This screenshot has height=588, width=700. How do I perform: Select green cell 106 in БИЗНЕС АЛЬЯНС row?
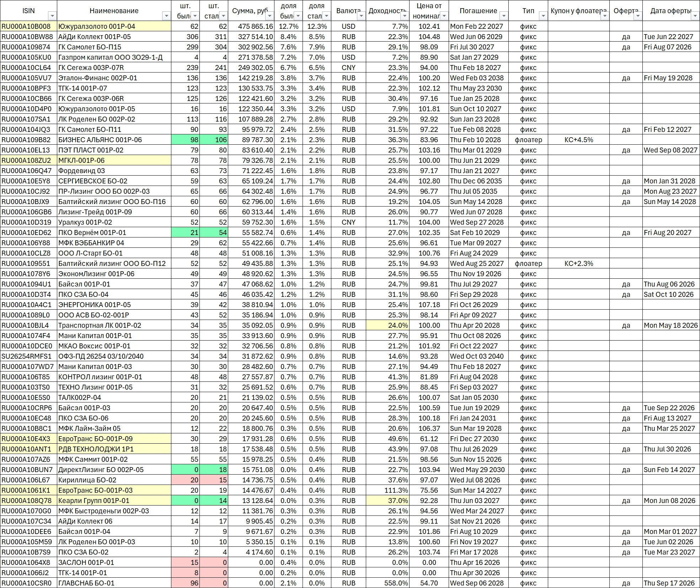214,140
